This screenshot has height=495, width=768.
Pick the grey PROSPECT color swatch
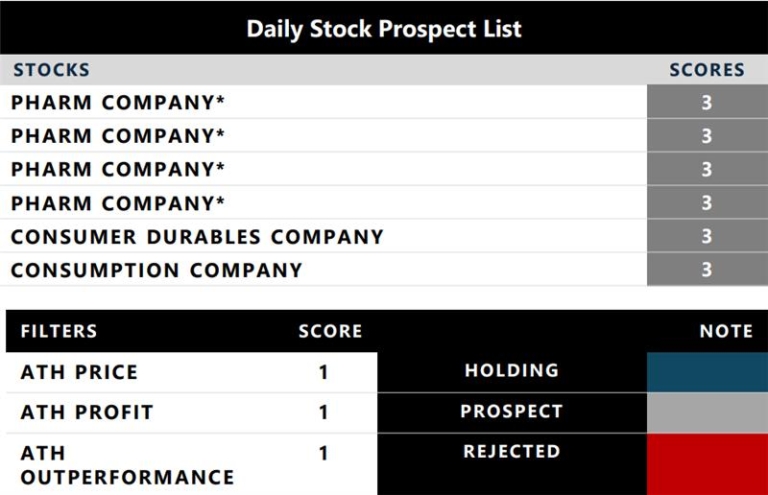[707, 412]
